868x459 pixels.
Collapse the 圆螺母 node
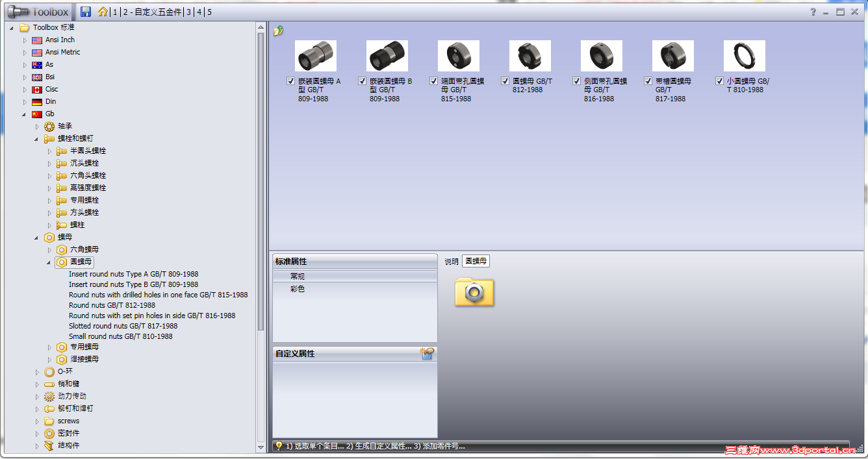click(49, 262)
